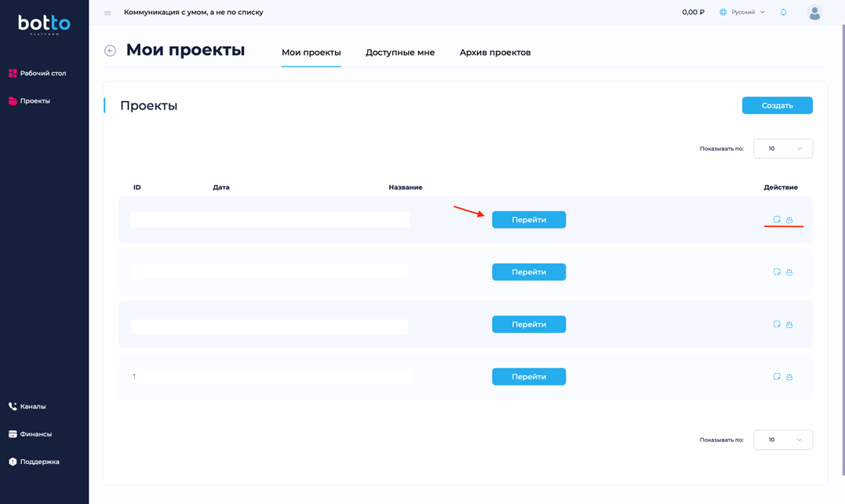Image resolution: width=845 pixels, height=504 pixels.
Task: Click the archive icon in last project row
Action: [789, 377]
